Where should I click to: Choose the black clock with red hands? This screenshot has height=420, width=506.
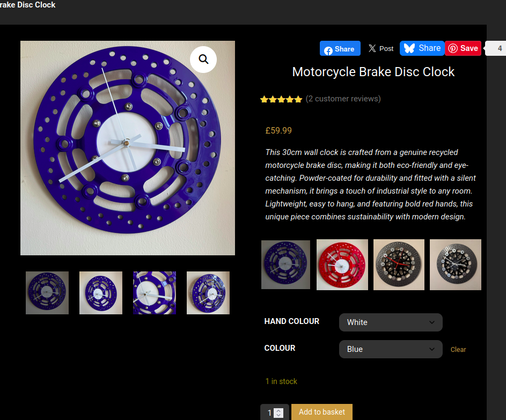coord(399,264)
